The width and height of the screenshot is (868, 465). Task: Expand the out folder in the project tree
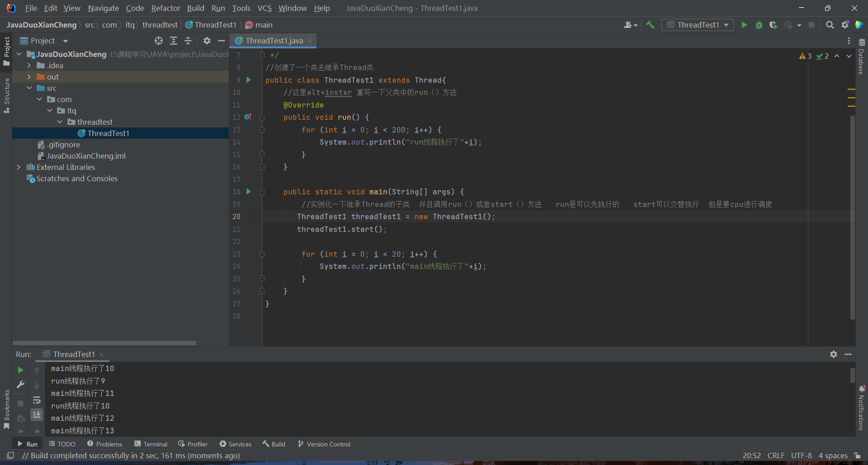pos(29,77)
